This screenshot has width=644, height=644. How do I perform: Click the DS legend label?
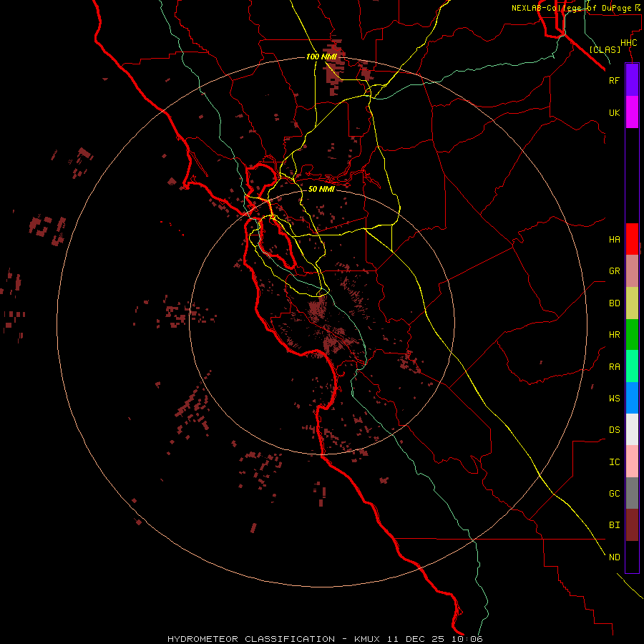pos(614,429)
